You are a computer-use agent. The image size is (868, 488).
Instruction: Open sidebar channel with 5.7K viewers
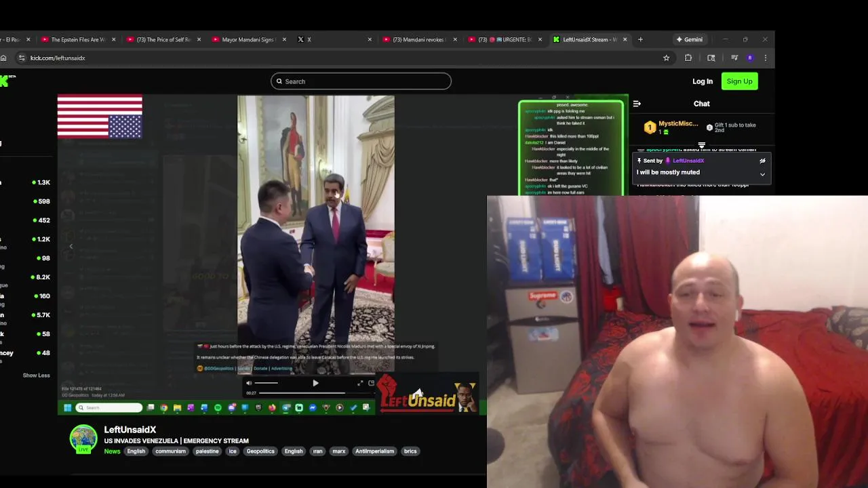coord(26,315)
